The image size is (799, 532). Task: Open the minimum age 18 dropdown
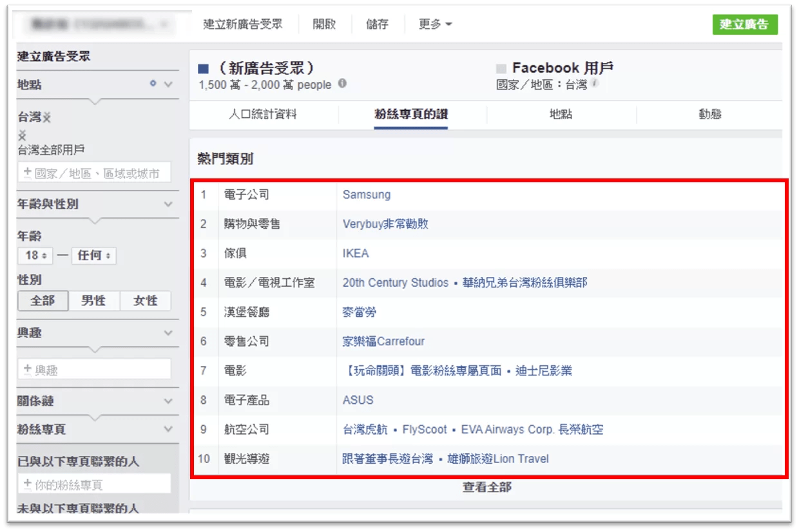point(36,256)
